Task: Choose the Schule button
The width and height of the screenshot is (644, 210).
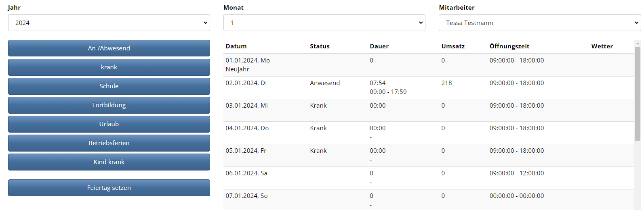Action: (109, 86)
